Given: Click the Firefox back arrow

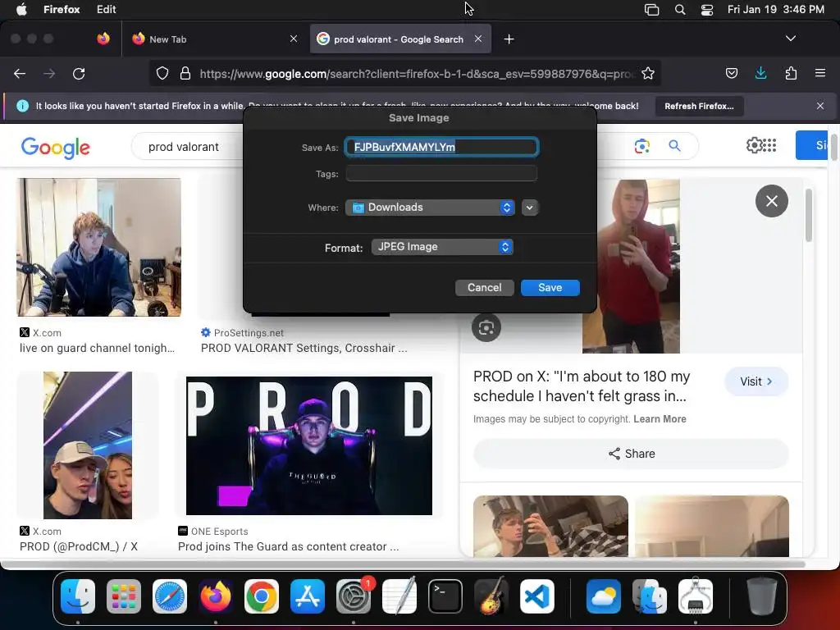Looking at the screenshot, I should click(20, 73).
